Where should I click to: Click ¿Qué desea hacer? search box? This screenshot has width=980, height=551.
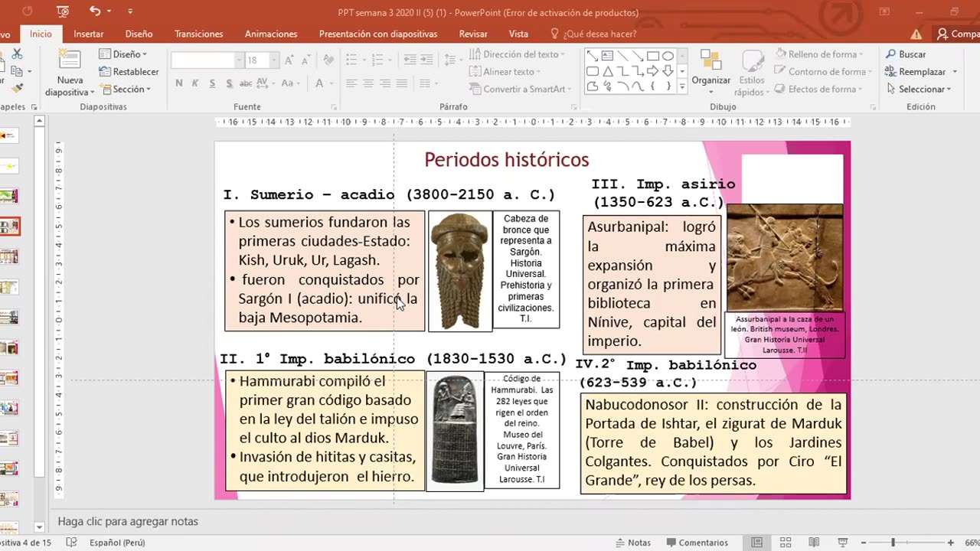tap(593, 34)
